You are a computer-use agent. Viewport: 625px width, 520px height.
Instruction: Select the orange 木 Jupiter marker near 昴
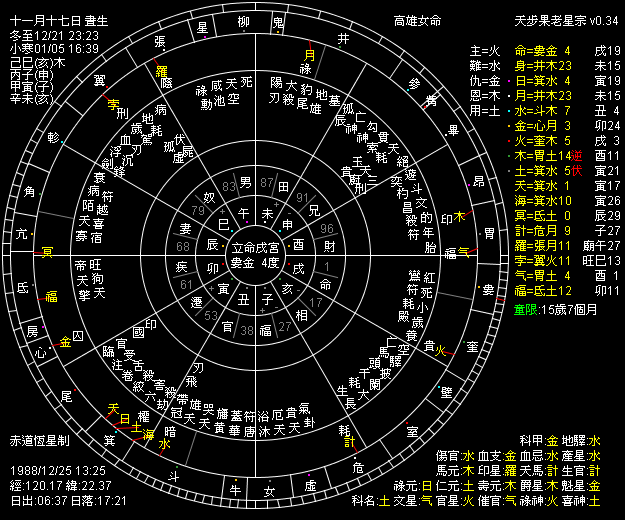pyautogui.click(x=459, y=215)
